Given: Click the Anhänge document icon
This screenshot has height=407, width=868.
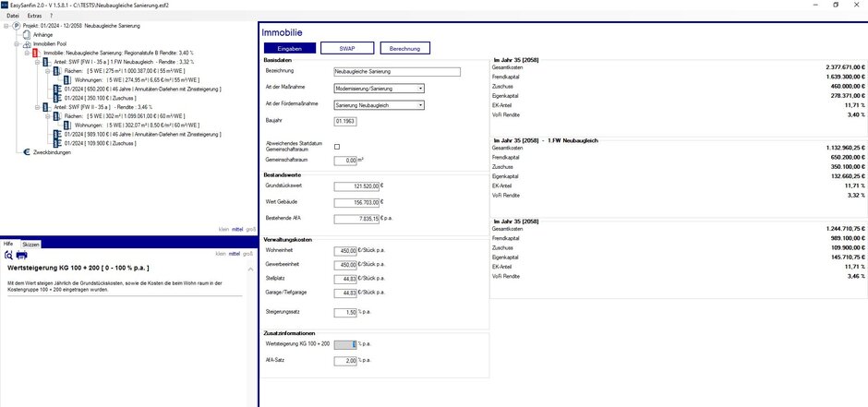Looking at the screenshot, I should (x=26, y=34).
